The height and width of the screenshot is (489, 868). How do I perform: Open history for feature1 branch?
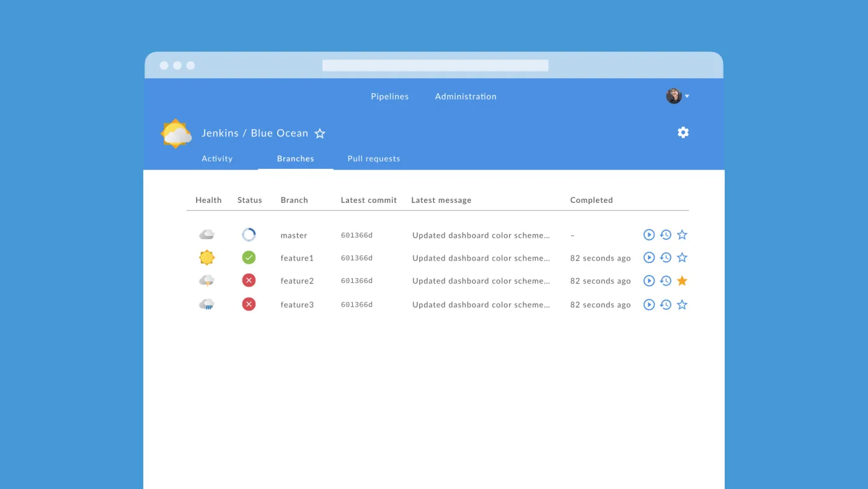[x=665, y=258]
